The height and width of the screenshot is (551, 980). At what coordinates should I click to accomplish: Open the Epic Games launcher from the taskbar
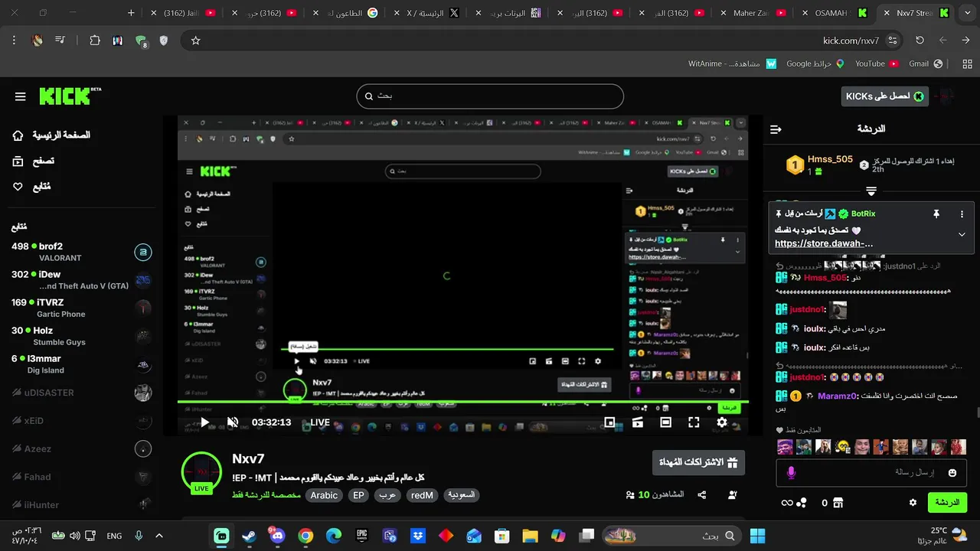click(361, 536)
